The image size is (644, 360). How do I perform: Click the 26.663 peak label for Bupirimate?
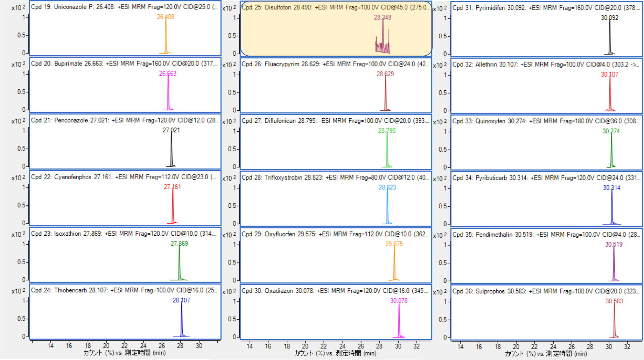coord(168,74)
